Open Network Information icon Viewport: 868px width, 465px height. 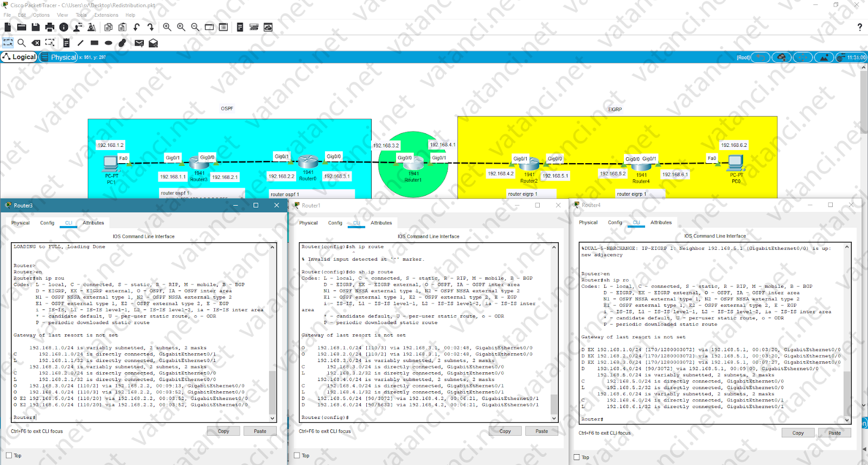pyautogui.click(x=64, y=27)
